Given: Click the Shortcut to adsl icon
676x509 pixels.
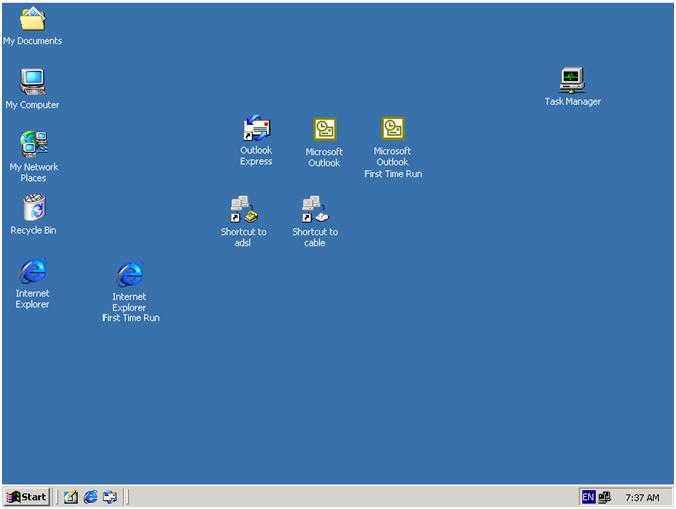Looking at the screenshot, I should (243, 210).
